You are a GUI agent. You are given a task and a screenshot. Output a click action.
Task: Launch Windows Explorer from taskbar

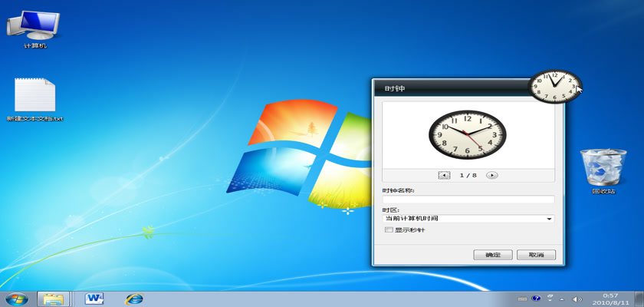pos(54,298)
